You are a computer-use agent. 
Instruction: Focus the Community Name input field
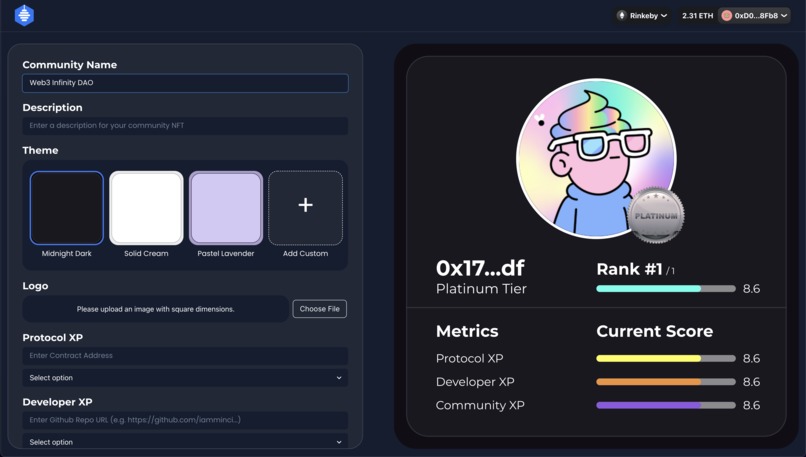tap(185, 83)
